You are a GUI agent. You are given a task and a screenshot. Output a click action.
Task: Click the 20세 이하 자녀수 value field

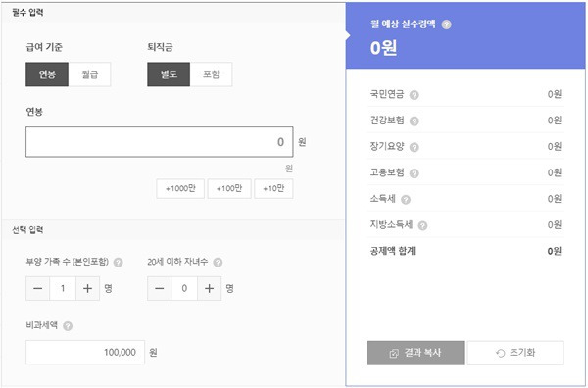[x=184, y=288]
